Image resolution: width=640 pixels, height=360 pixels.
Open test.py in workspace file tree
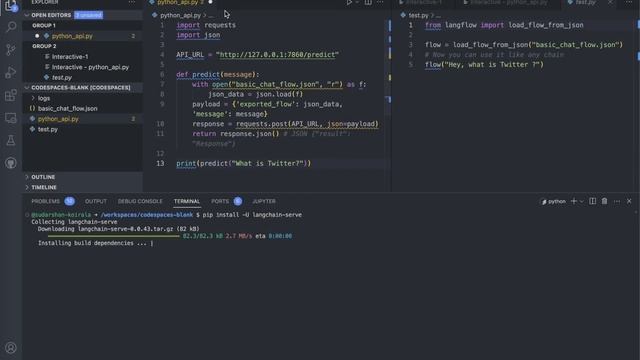pos(48,129)
